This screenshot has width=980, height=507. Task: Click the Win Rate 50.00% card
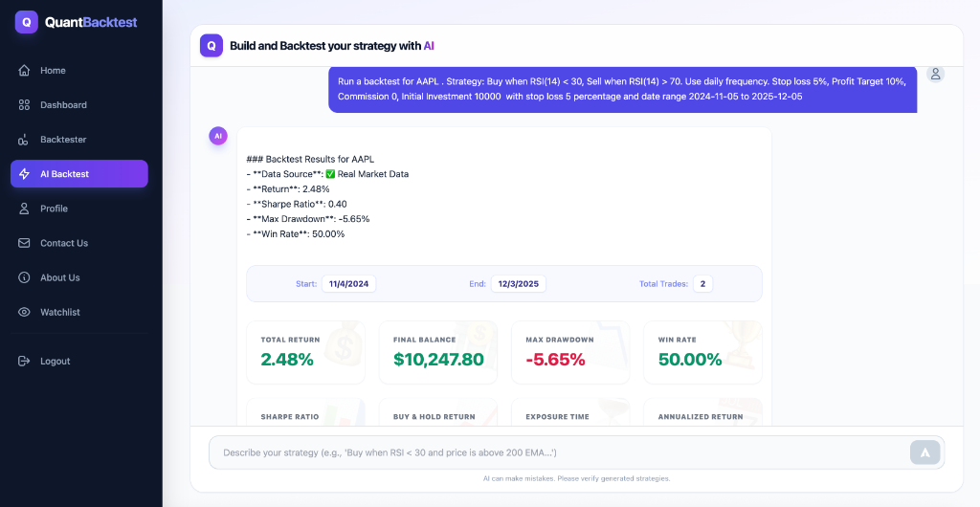(702, 352)
